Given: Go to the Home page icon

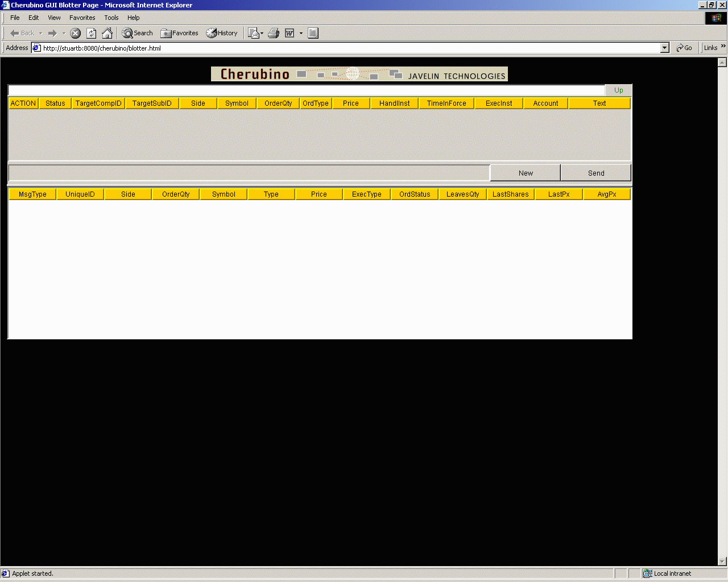Looking at the screenshot, I should (107, 34).
